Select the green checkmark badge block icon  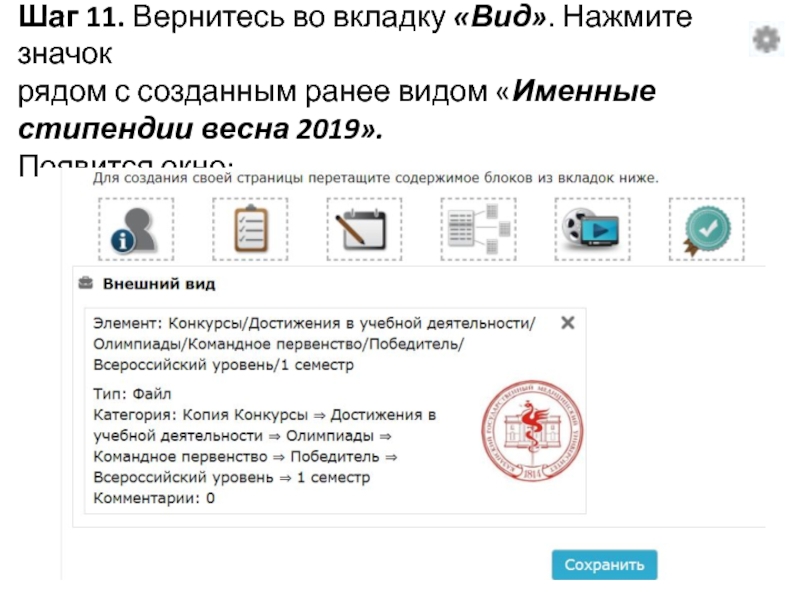click(x=707, y=230)
